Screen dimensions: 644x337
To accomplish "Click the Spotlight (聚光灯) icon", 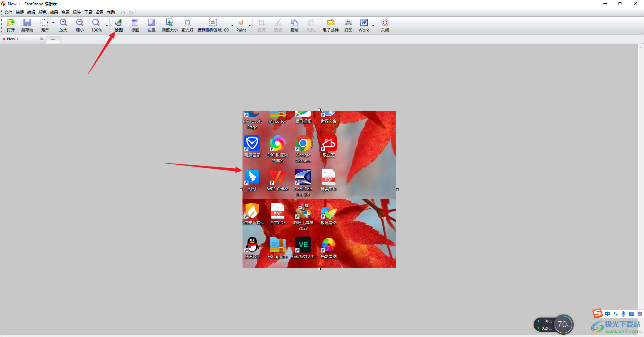I will (187, 25).
